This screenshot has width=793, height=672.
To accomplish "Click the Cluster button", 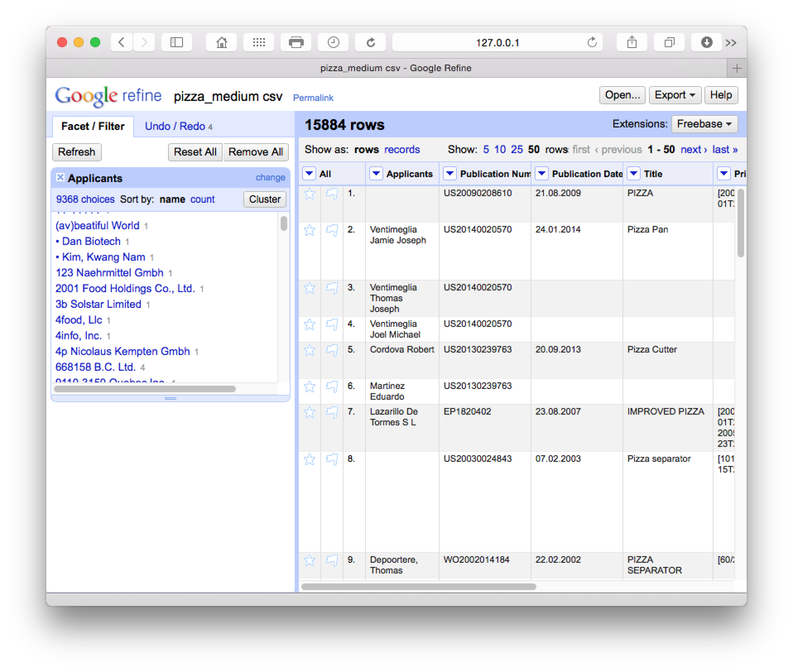I will pos(265,199).
